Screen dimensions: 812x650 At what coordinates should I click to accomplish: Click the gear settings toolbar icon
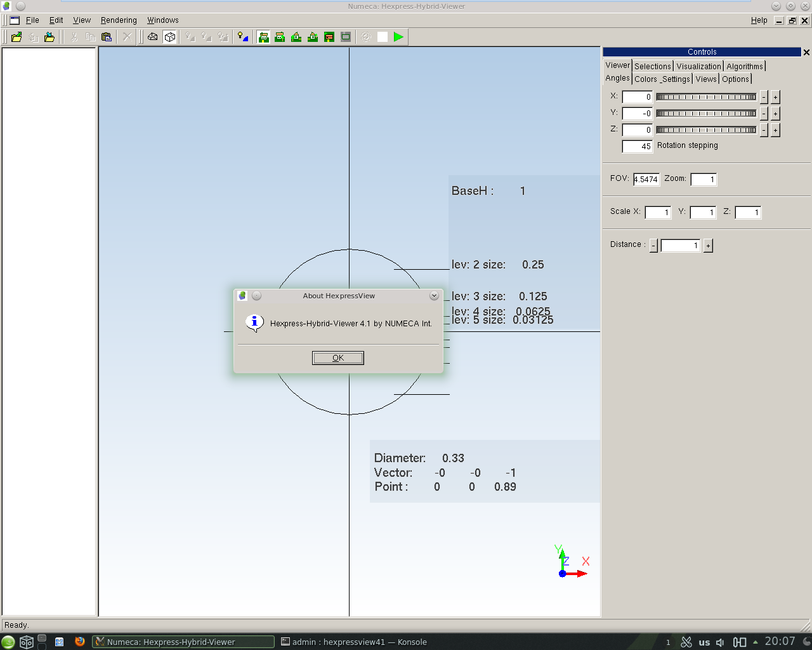tap(366, 37)
